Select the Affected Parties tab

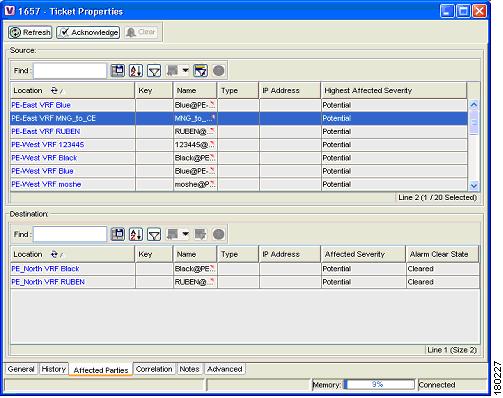(x=101, y=370)
